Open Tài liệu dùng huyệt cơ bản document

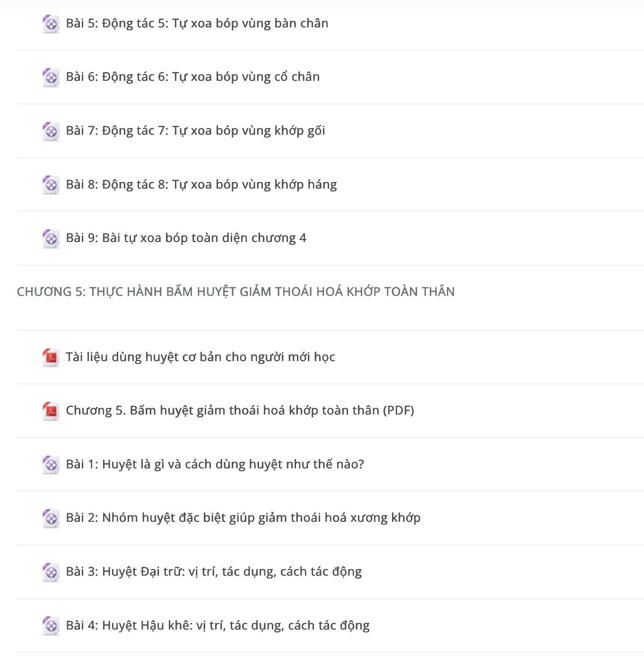[200, 357]
